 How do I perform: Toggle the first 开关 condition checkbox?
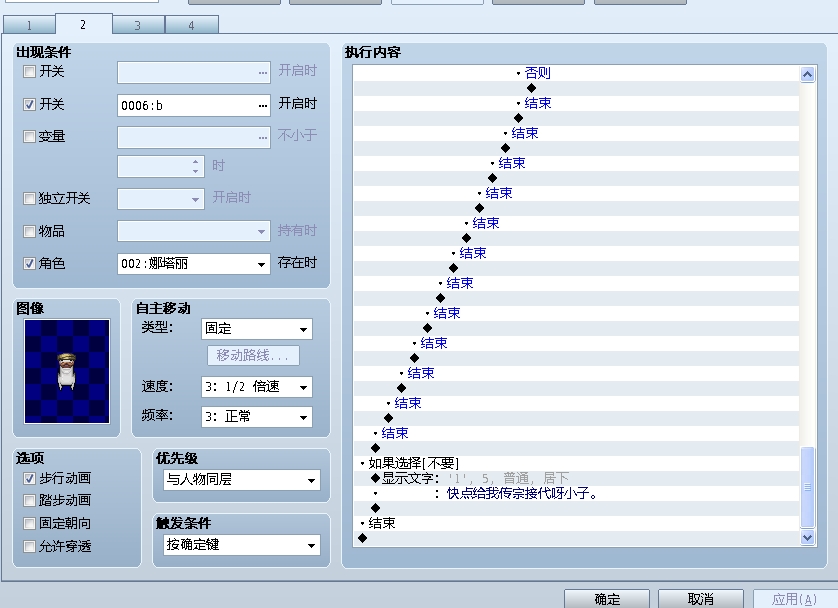(x=29, y=72)
